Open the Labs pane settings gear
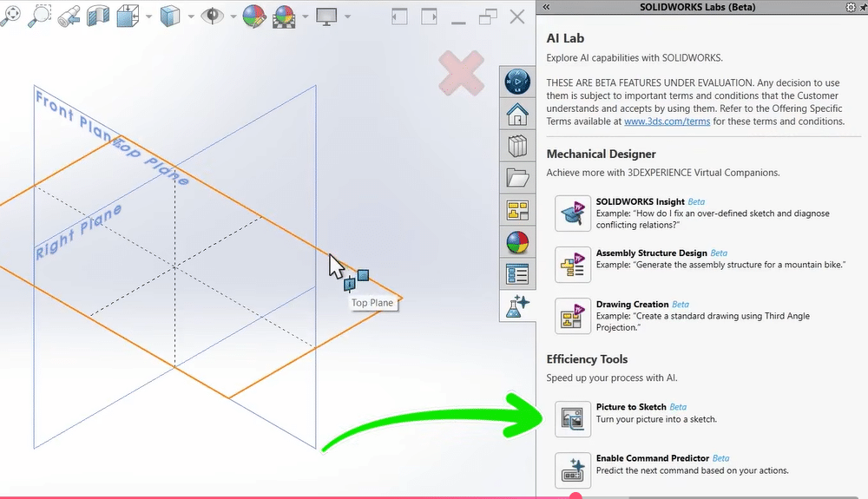868x499 pixels. pyautogui.click(x=851, y=7)
